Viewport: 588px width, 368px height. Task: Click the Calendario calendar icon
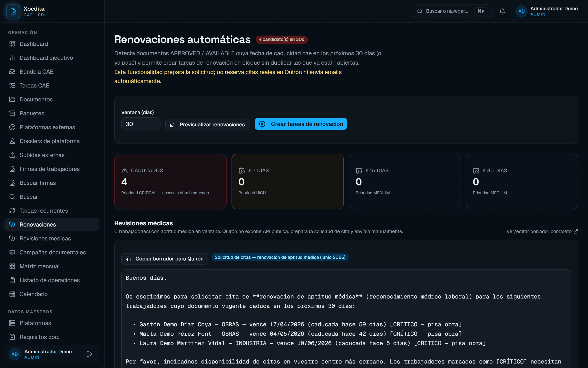[x=12, y=294]
